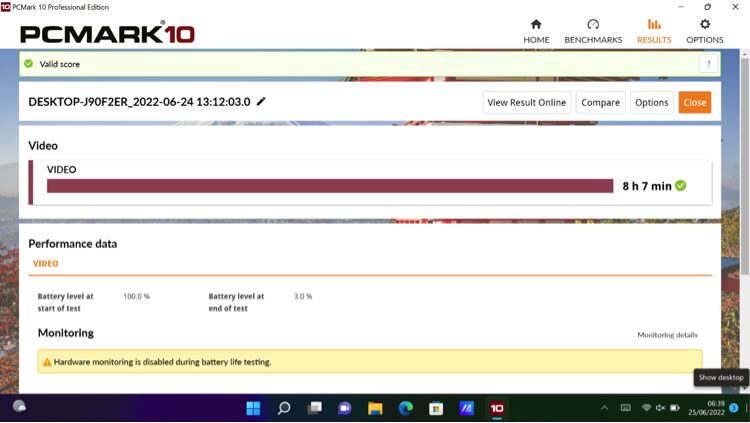750x423 pixels.
Task: Open the RESULTS section
Action: (x=654, y=32)
